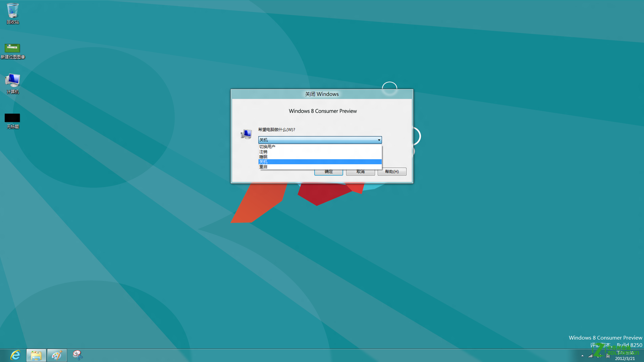
Task: Select 睡眠 sleep option in list
Action: 263,157
